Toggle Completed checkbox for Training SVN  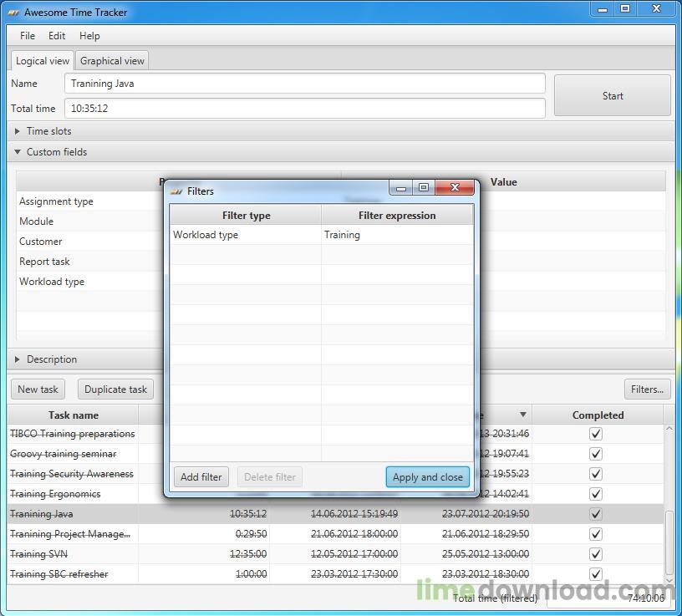coord(595,554)
